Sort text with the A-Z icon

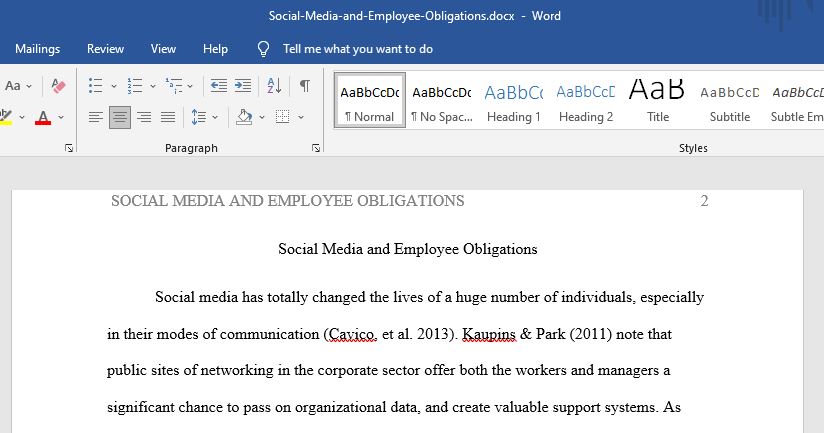pos(274,86)
